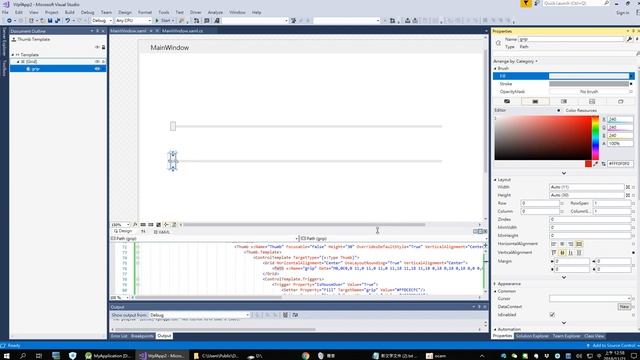Select the tile brush icon
Image resolution: width=640 pixels, height=360 pixels.
click(x=592, y=101)
